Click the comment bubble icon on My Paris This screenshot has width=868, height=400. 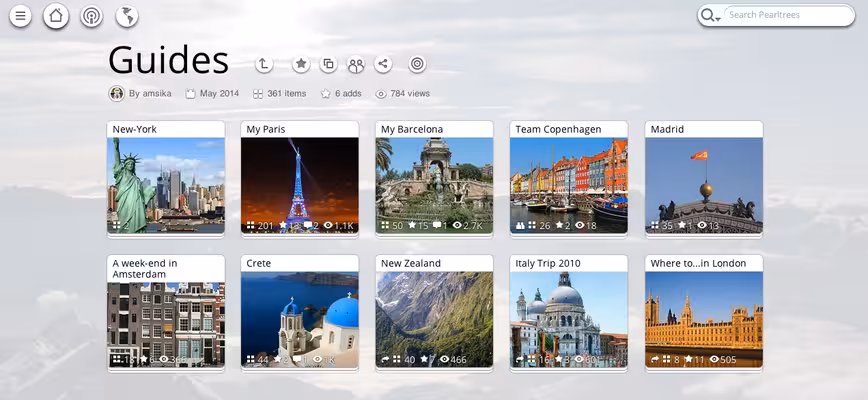[308, 225]
